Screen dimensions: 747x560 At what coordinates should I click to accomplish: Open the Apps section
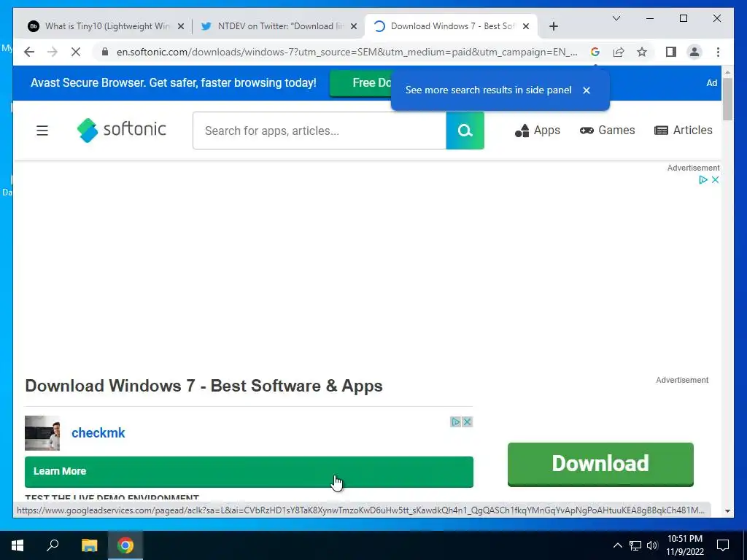point(538,130)
